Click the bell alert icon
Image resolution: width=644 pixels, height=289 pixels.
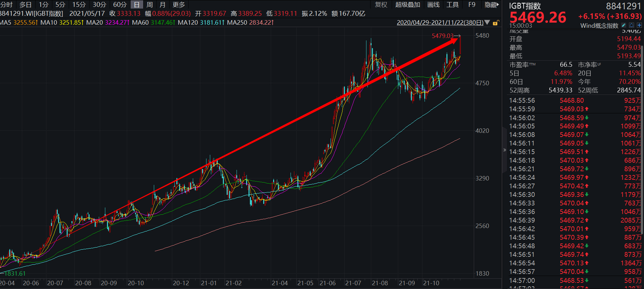[631, 25]
